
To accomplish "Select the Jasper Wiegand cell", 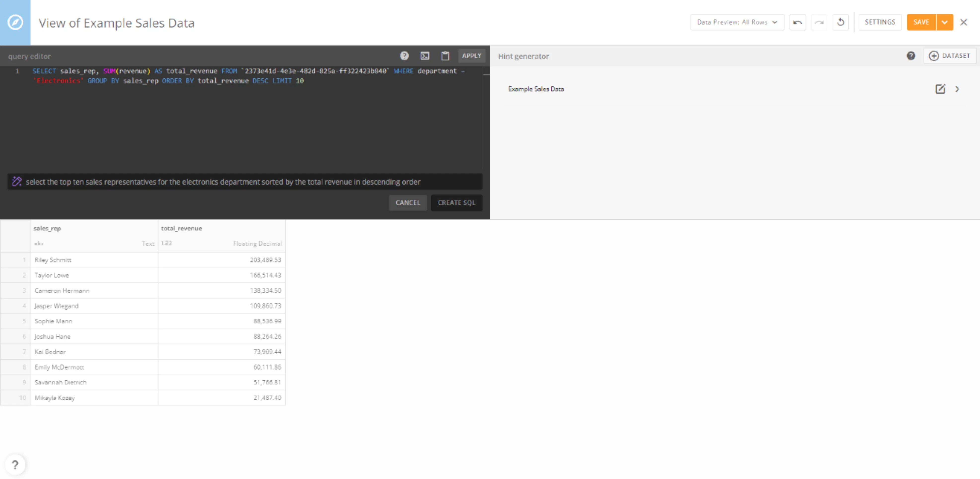I will click(94, 306).
